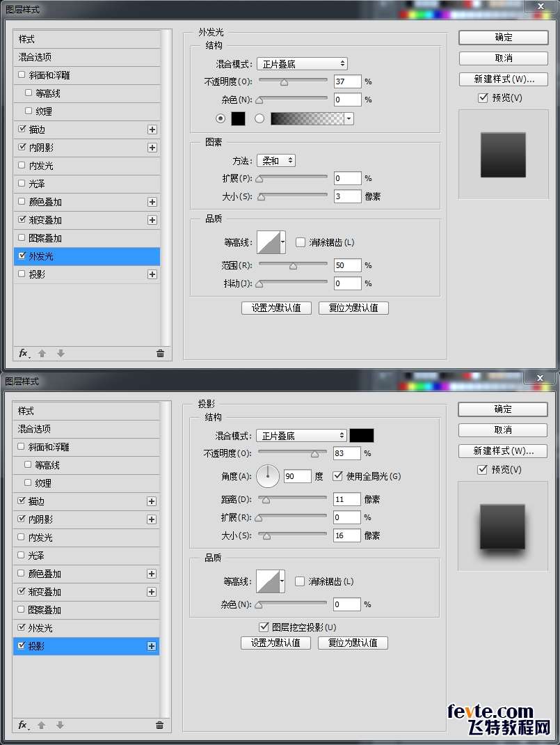Delete effect trash icon in top dialog
Image resolution: width=560 pixels, height=745 pixels.
[161, 353]
